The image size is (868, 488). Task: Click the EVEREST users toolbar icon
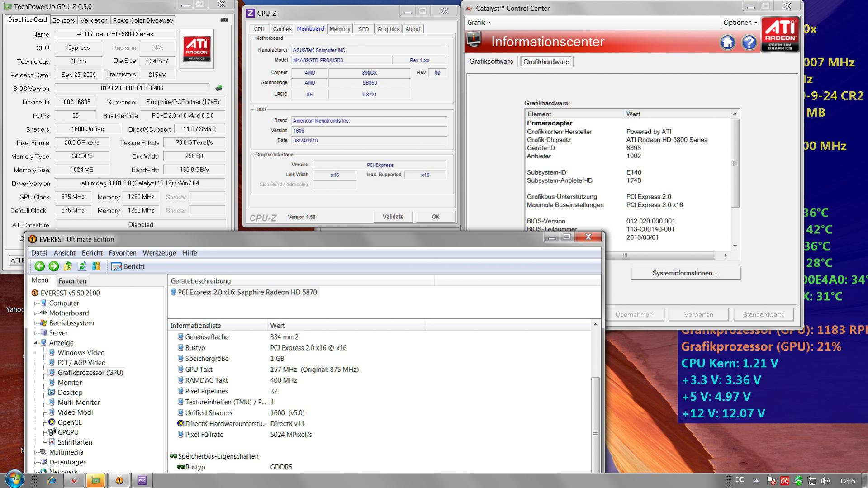[x=96, y=266]
